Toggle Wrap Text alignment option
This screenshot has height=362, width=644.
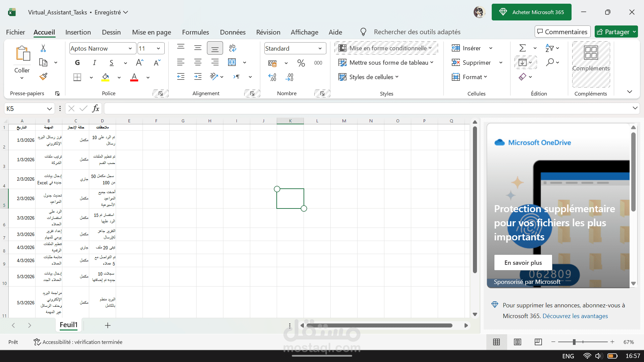[x=232, y=48]
